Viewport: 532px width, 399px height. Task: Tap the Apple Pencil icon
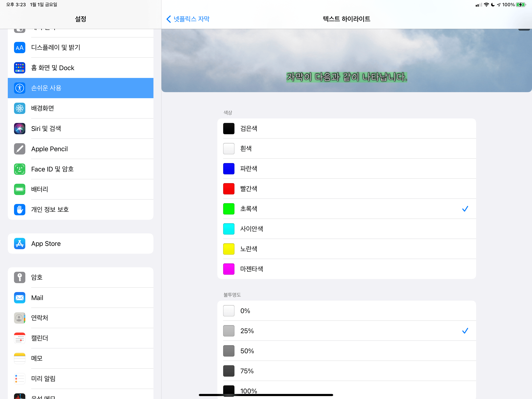pos(19,149)
